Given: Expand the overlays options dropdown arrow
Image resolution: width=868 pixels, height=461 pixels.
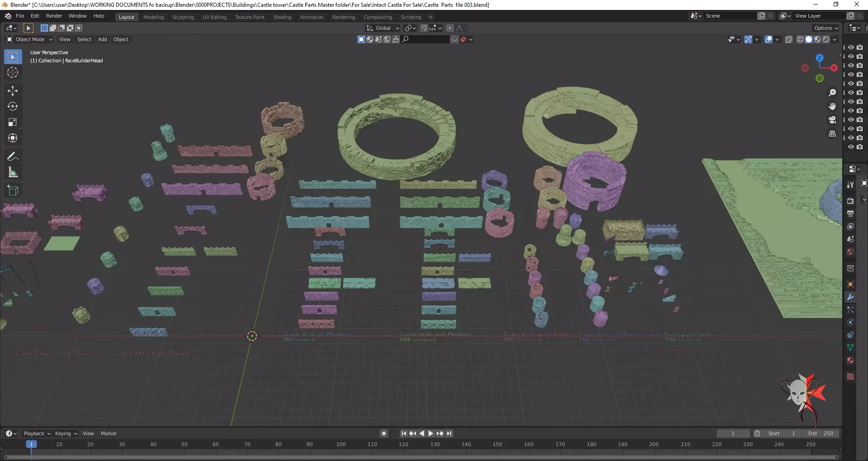Looking at the screenshot, I should 777,39.
